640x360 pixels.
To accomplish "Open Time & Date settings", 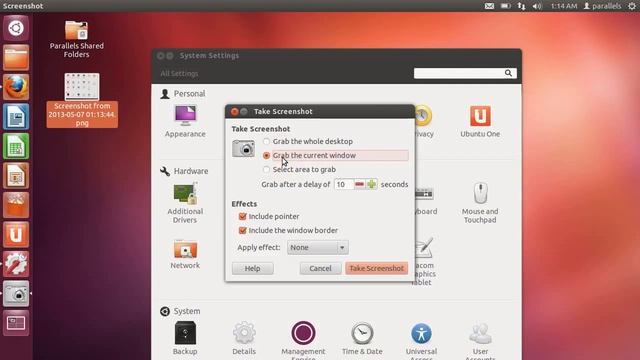I will coord(362,338).
